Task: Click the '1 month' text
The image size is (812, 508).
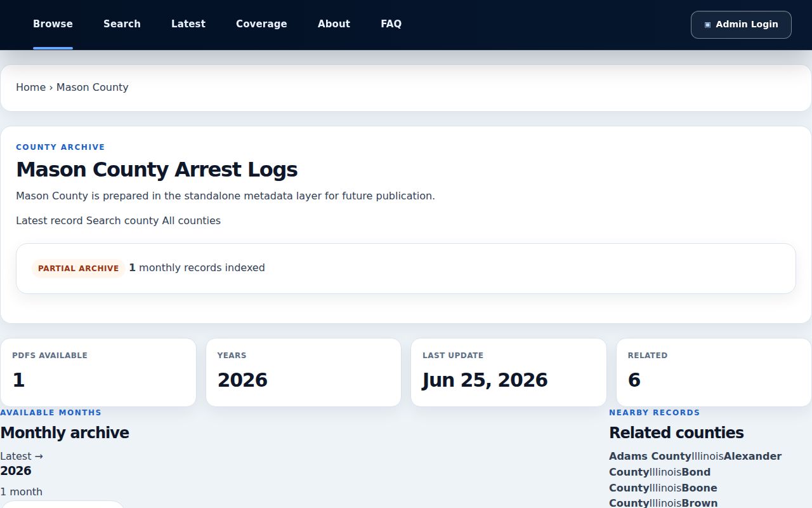Action: [21, 491]
